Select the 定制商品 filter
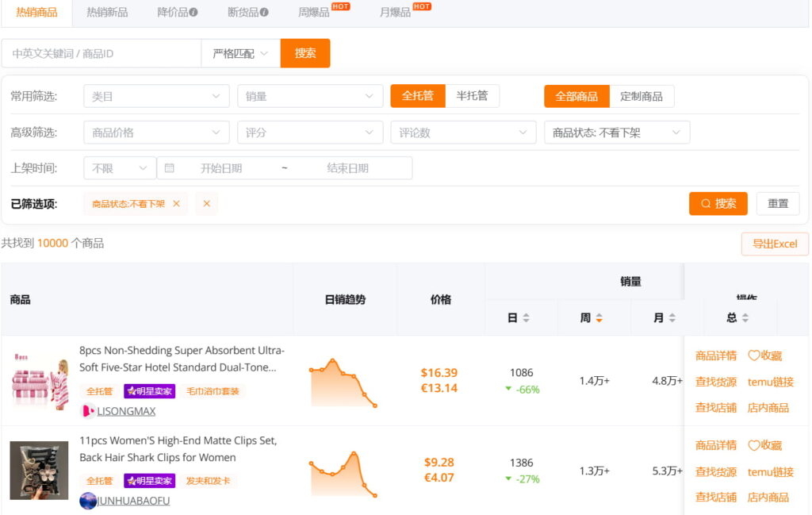The height and width of the screenshot is (515, 812). [643, 95]
